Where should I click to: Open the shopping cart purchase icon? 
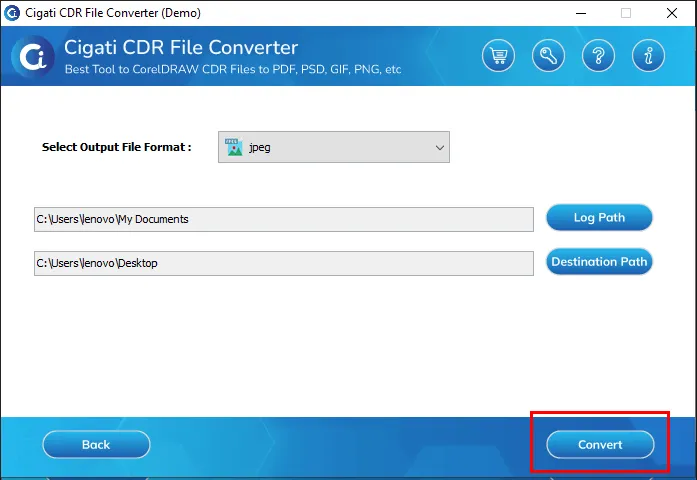[498, 56]
